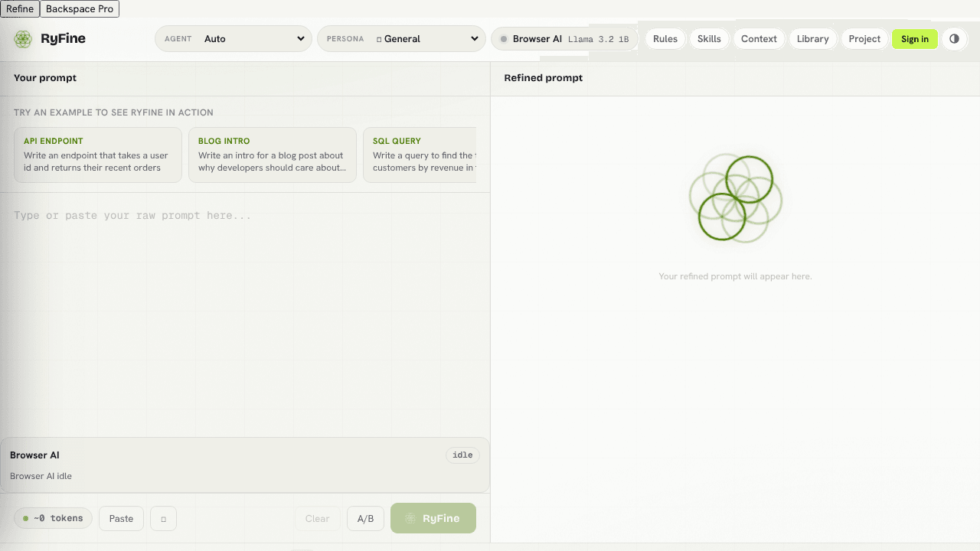
Task: Click the persona General icon glyph
Action: point(379,39)
